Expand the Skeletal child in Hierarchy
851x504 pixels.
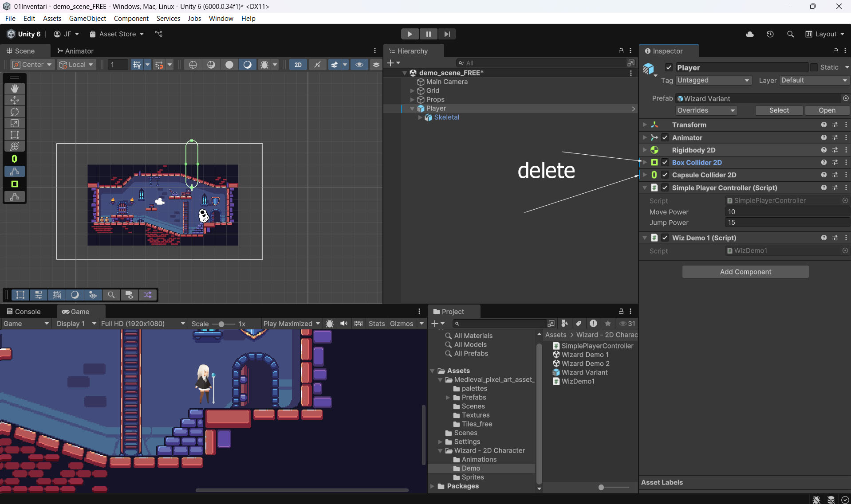click(x=421, y=117)
